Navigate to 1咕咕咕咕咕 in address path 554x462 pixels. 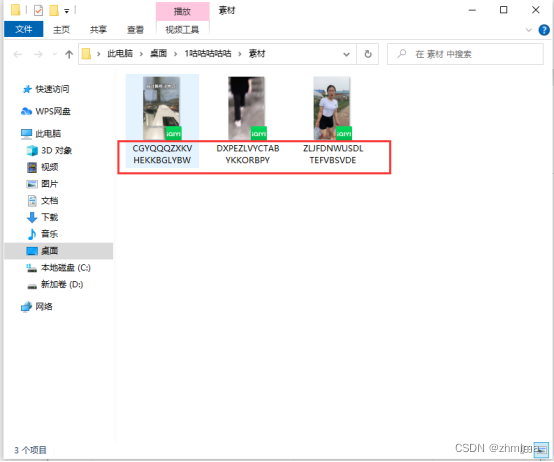tap(208, 54)
